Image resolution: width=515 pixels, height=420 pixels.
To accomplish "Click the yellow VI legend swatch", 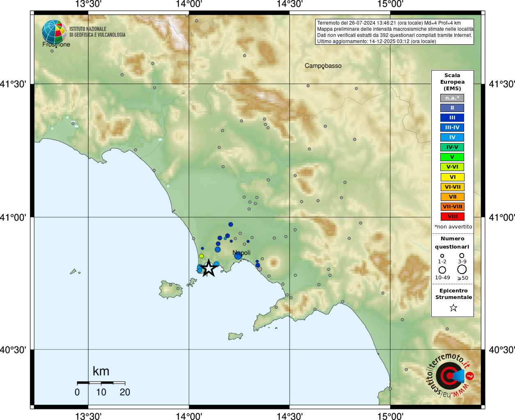I will (x=452, y=177).
